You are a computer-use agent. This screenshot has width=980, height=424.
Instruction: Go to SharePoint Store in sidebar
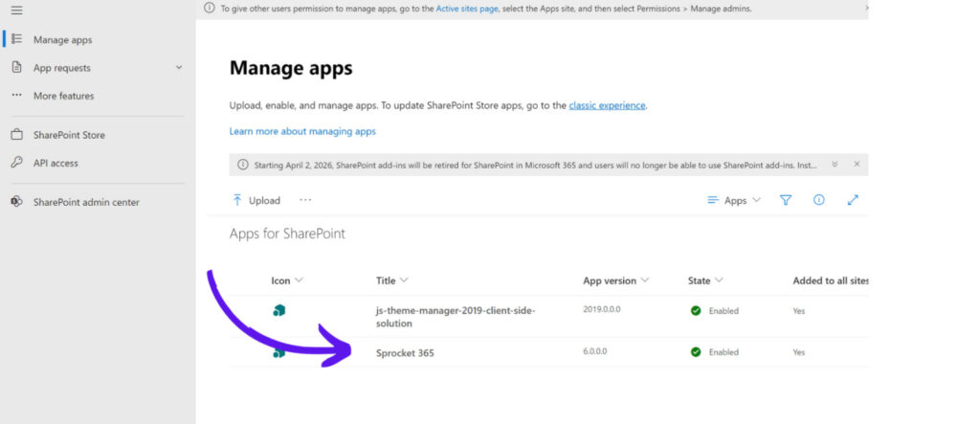(x=69, y=135)
